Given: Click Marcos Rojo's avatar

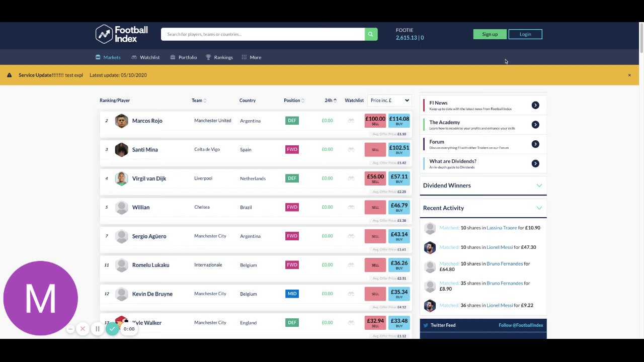Looking at the screenshot, I should (121, 121).
